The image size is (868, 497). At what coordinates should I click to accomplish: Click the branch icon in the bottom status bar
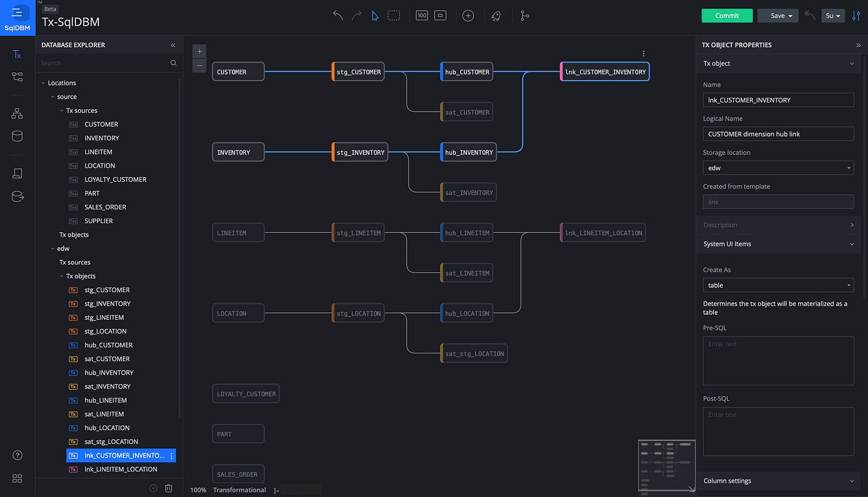276,490
